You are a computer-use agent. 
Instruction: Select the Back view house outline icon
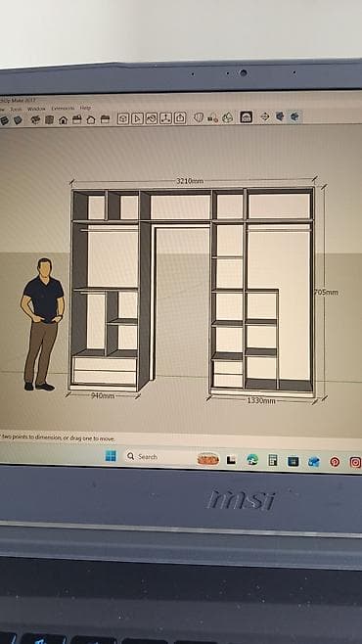click(91, 119)
